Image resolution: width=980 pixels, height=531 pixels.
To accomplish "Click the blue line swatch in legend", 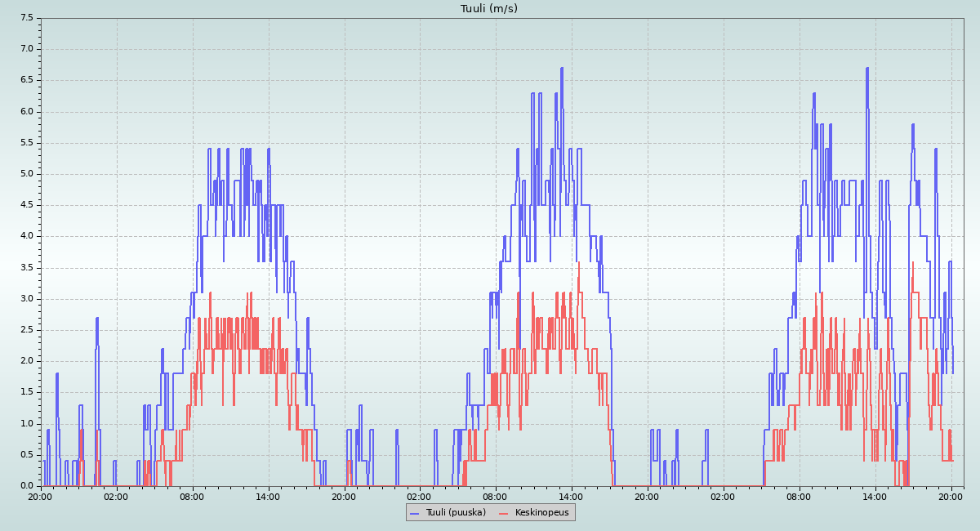I will pos(415,512).
